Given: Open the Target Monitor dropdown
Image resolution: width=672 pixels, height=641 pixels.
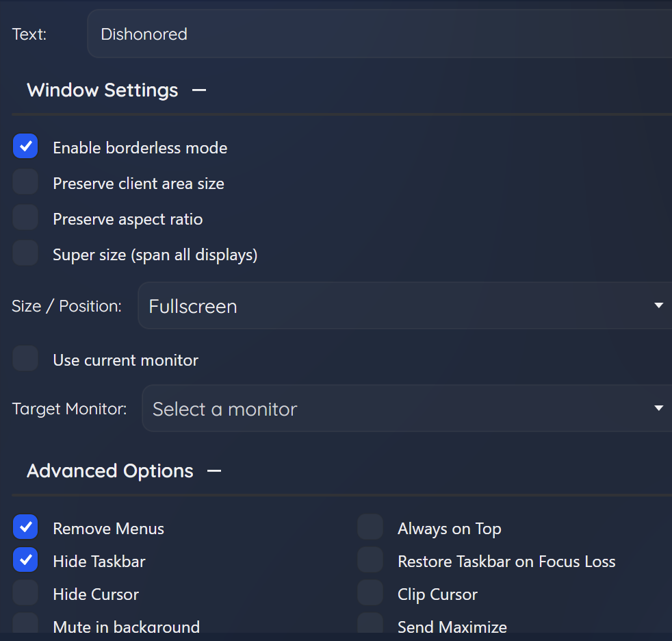Looking at the screenshot, I should [x=407, y=409].
